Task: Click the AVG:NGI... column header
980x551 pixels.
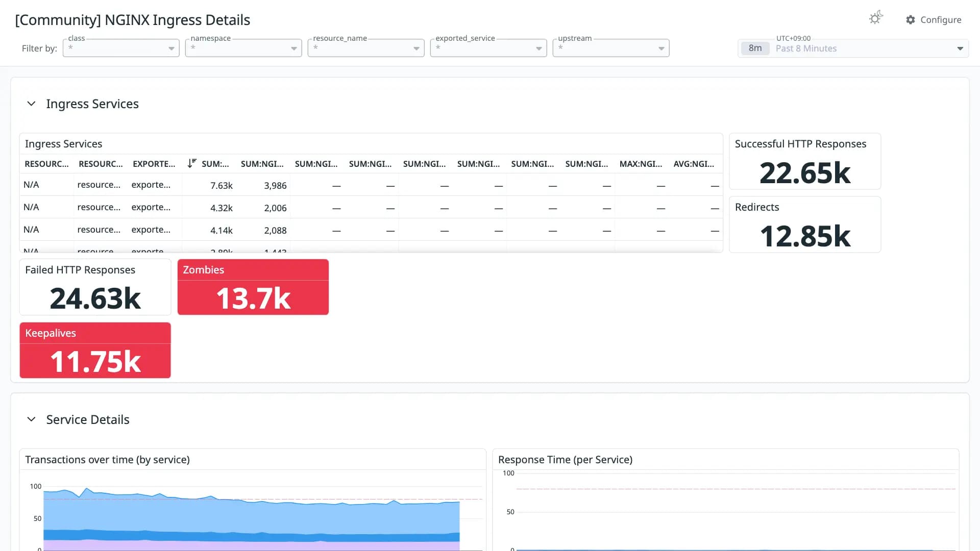Action: pos(694,164)
